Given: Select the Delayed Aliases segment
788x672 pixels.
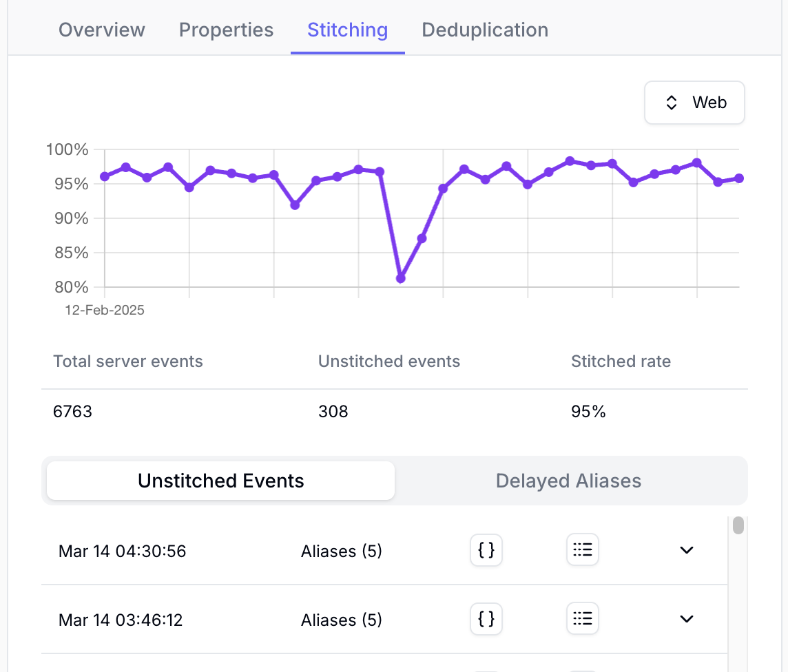Looking at the screenshot, I should pyautogui.click(x=568, y=481).
